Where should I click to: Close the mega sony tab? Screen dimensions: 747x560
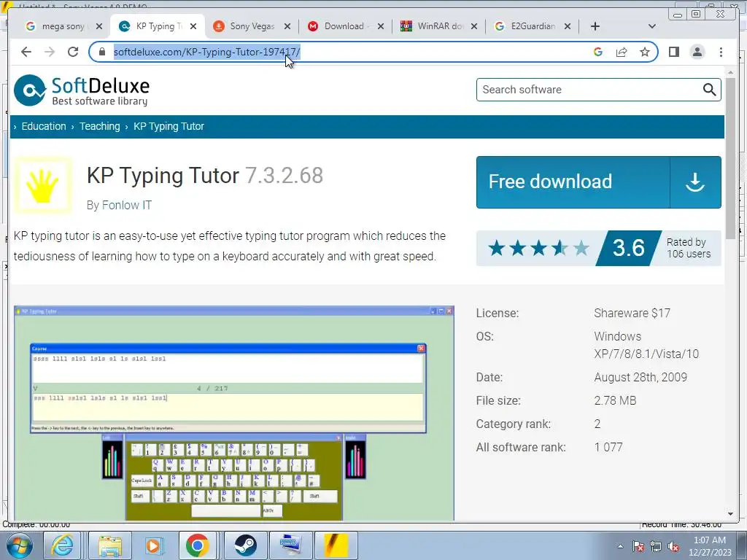click(98, 26)
